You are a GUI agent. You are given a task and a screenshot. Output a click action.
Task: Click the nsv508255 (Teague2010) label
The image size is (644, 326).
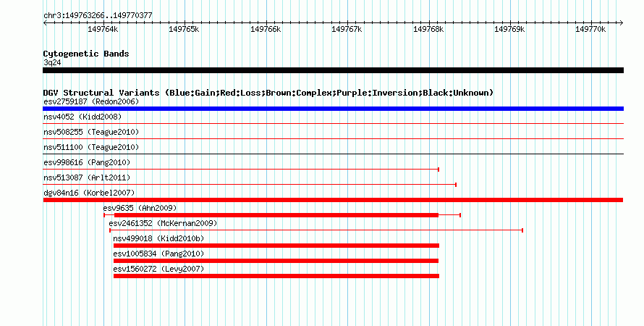click(91, 132)
